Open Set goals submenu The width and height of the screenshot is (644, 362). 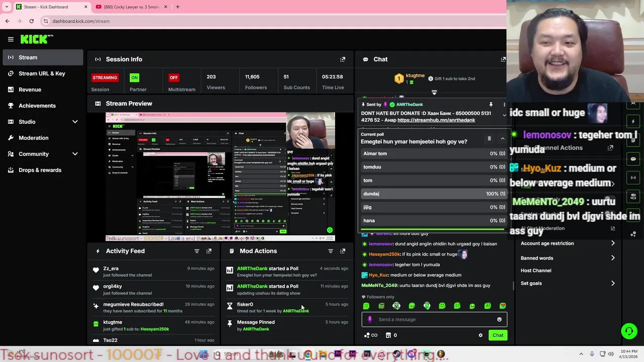(568, 283)
